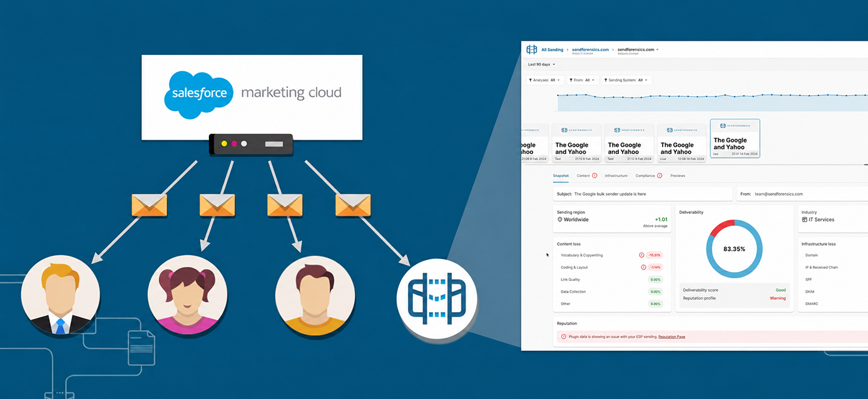Click the Vocabulary & Copywriting label
This screenshot has height=399, width=868.
coord(582,255)
